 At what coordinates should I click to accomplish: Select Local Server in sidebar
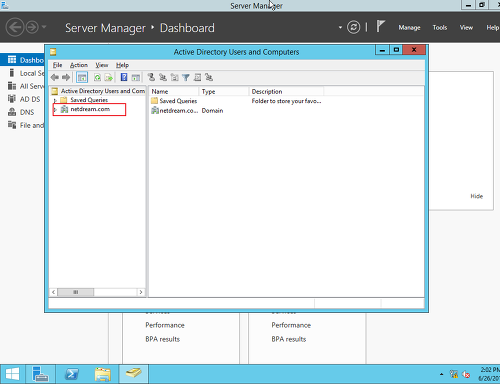click(22, 73)
